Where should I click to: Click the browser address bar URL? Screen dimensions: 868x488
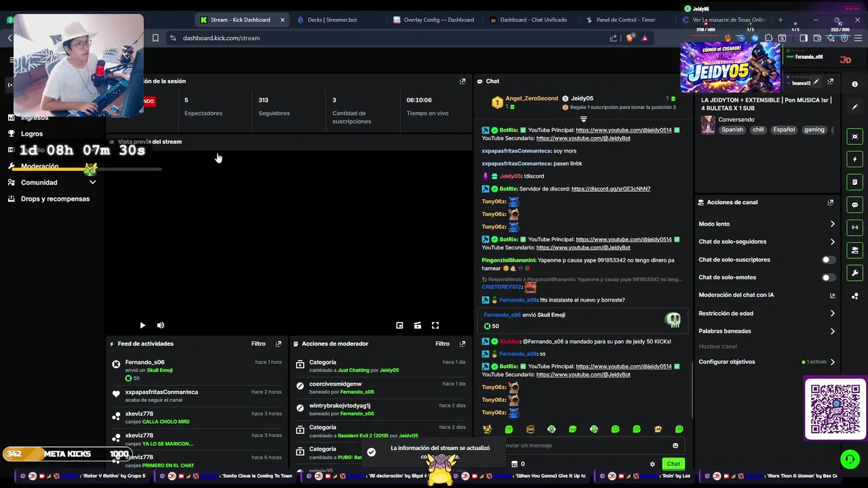(221, 38)
